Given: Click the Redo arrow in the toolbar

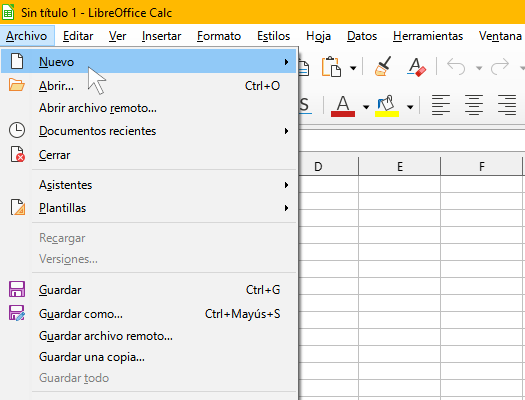Looking at the screenshot, I should pos(500,67).
